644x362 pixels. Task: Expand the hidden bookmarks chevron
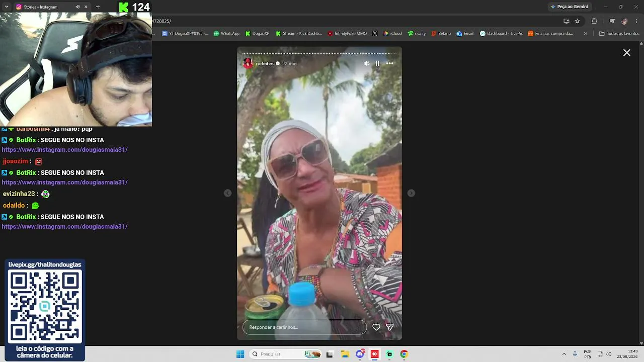click(x=585, y=34)
